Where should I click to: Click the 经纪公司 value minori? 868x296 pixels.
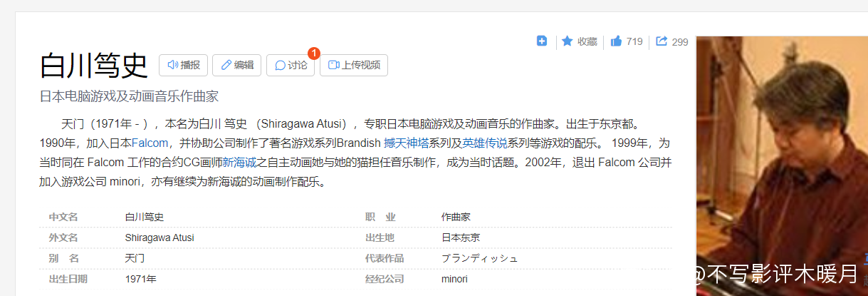click(x=454, y=278)
